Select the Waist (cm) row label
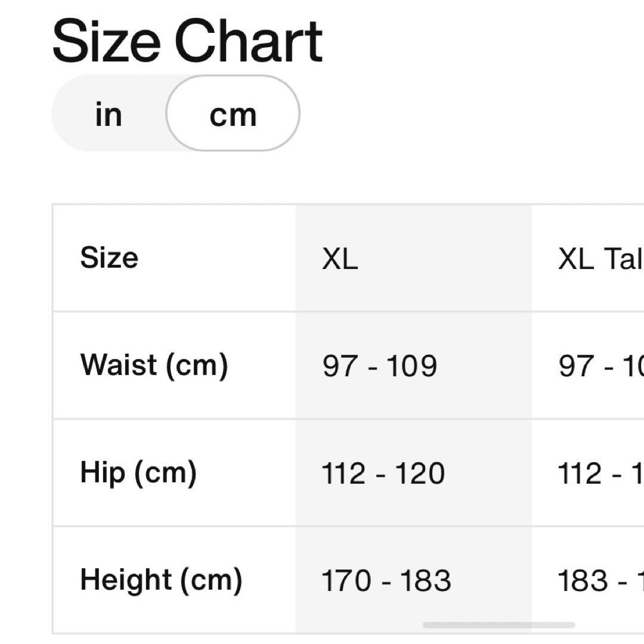The height and width of the screenshot is (644, 644). 157,365
